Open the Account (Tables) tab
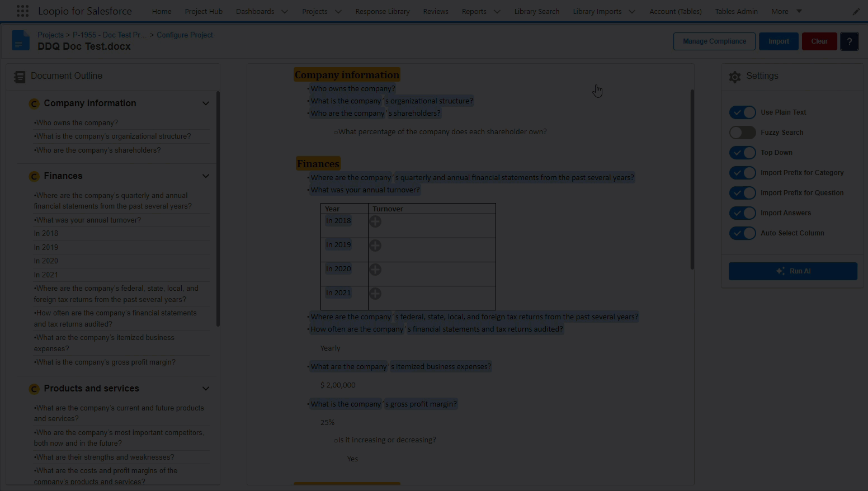 click(676, 11)
